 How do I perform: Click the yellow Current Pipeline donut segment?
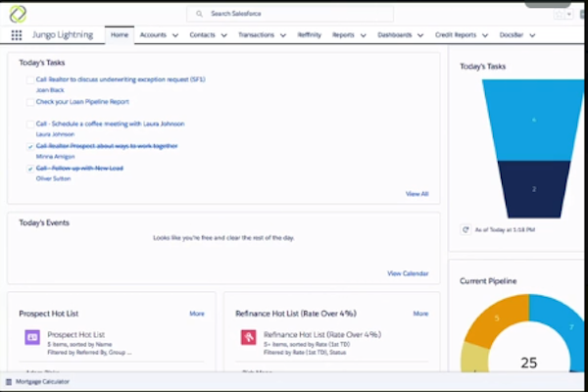tap(474, 357)
